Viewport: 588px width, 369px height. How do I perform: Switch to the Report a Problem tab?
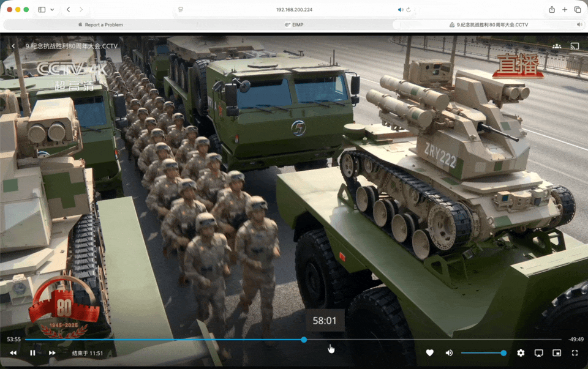coord(100,24)
